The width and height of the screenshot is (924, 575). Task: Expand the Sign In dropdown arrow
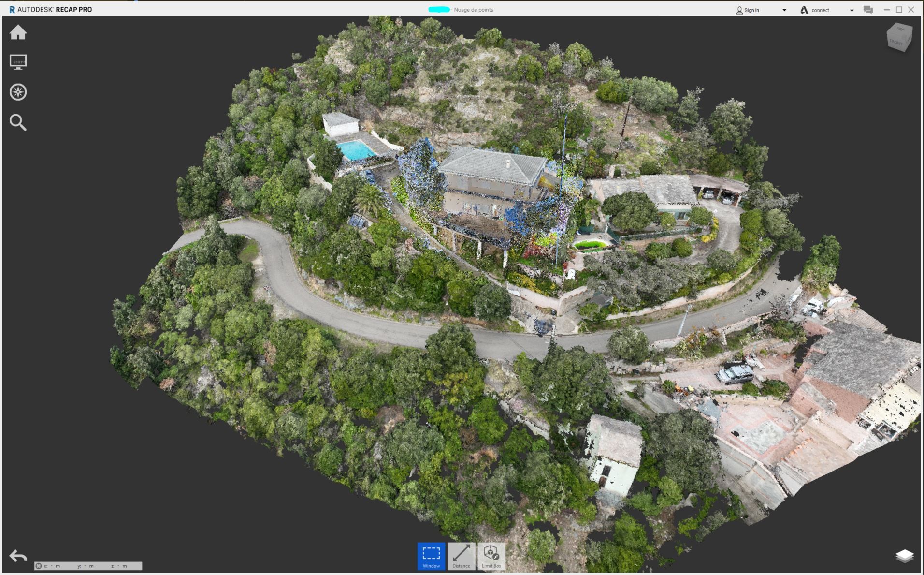tap(784, 10)
